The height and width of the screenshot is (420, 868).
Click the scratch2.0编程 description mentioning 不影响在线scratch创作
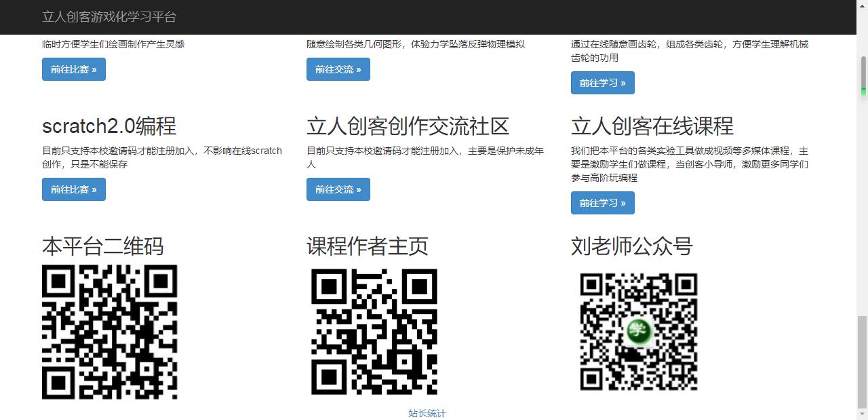162,157
